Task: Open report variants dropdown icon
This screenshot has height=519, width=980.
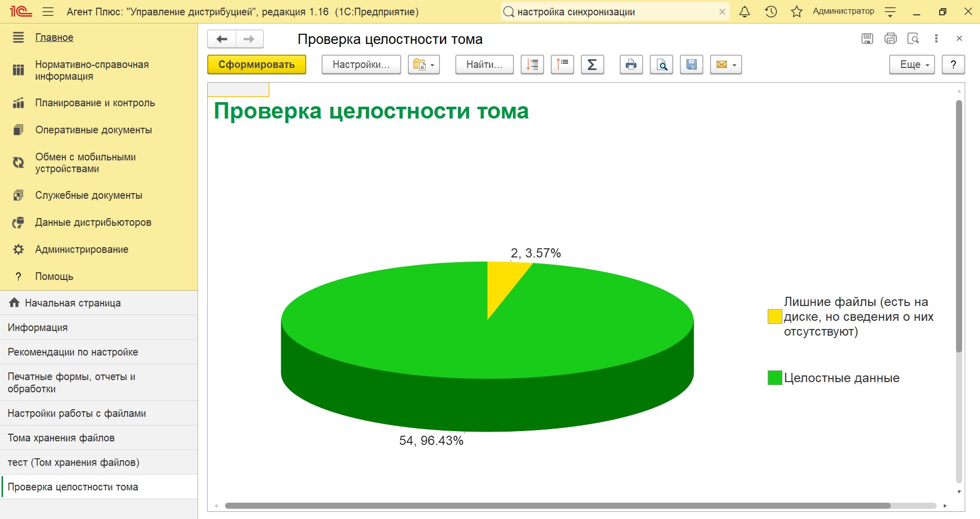Action: (x=424, y=64)
